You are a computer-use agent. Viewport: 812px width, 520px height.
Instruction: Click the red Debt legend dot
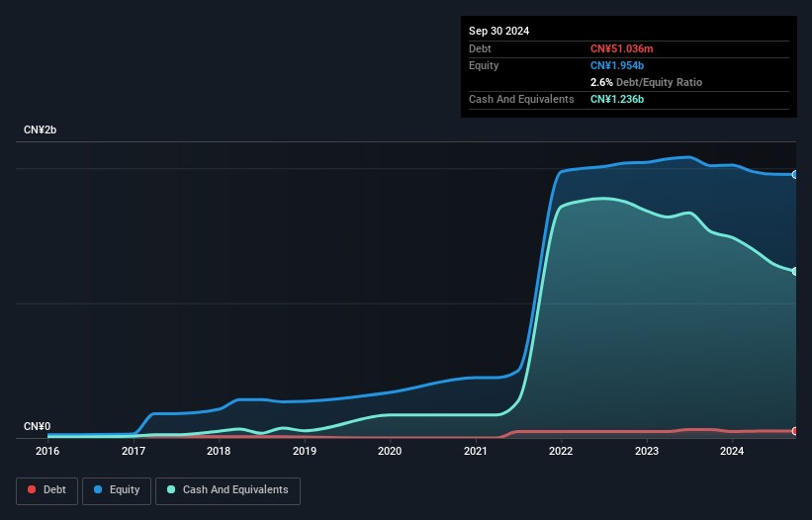pos(32,489)
